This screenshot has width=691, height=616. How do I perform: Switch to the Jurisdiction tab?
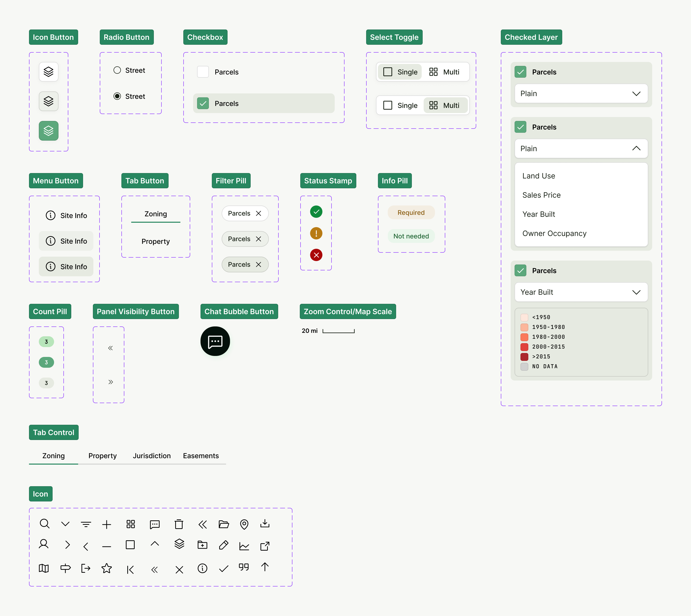(152, 455)
